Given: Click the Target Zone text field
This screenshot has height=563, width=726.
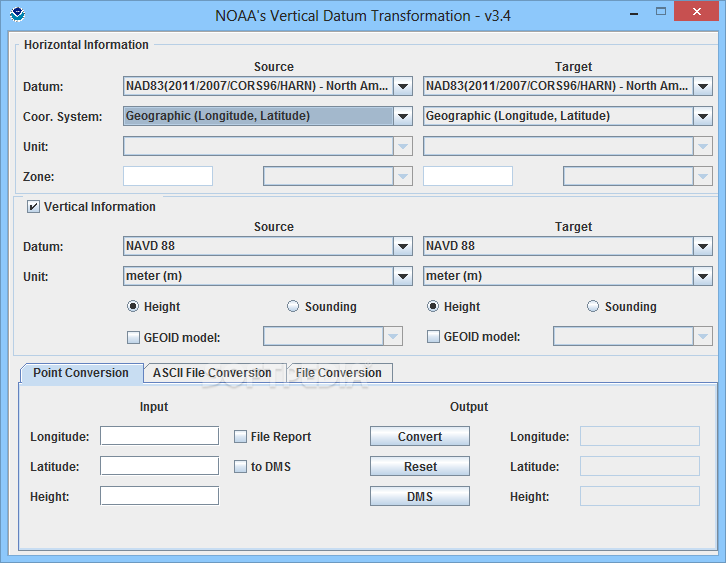Looking at the screenshot, I should point(468,176).
